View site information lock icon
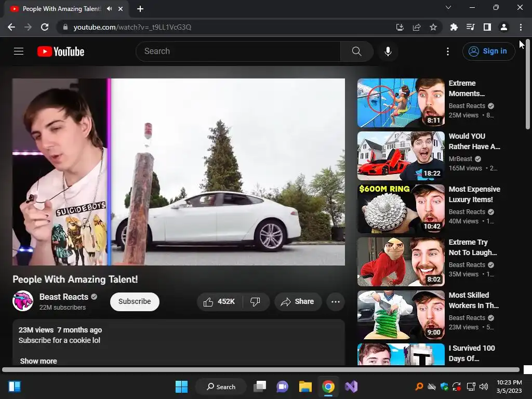The height and width of the screenshot is (399, 532). pyautogui.click(x=65, y=27)
